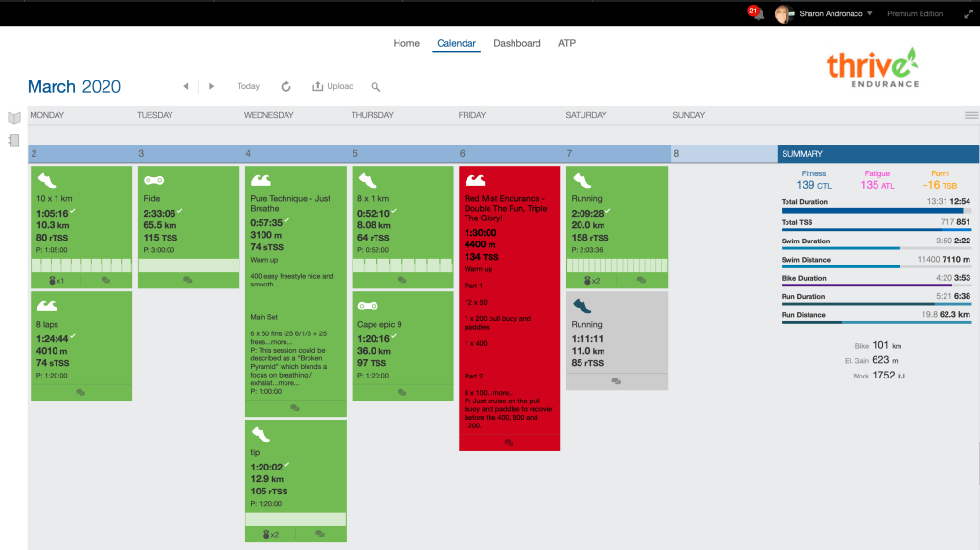
Task: Open comments on Red Mist Endurance swim
Action: tap(509, 443)
